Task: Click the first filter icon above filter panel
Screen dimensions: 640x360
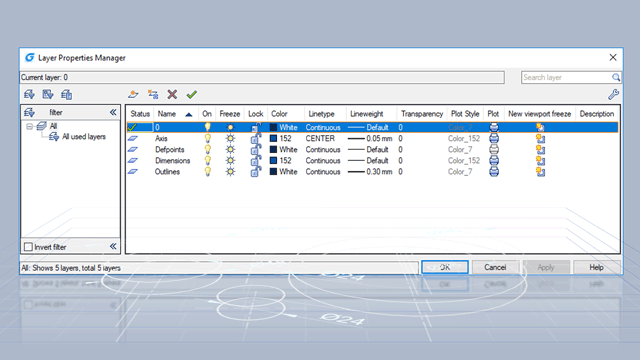Action: (x=29, y=95)
